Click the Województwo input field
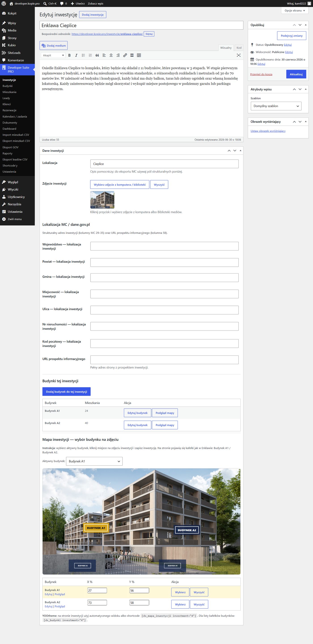 (164, 246)
